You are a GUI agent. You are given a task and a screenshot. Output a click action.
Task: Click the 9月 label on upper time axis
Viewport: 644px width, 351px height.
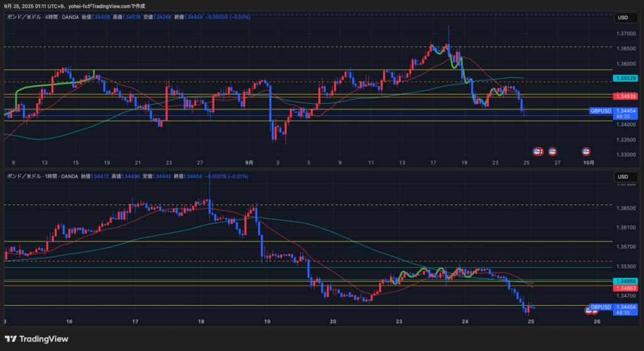(249, 162)
